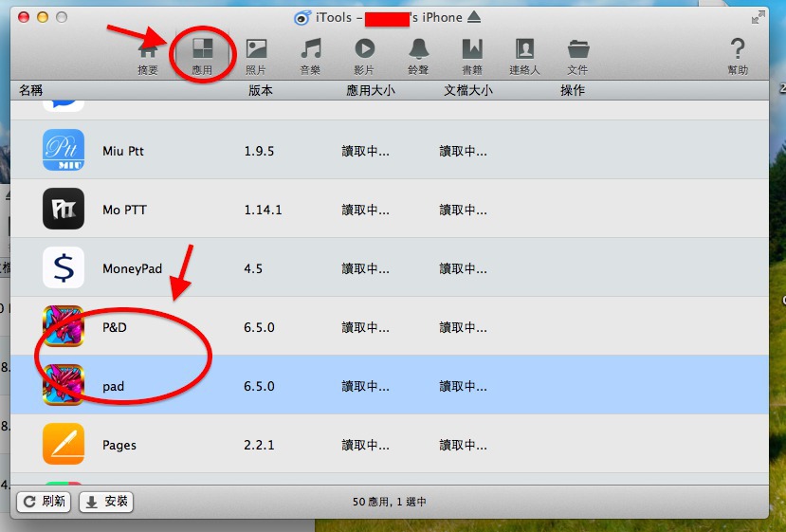This screenshot has height=532, width=786.
Task: Open the 連絡人 contacts section
Action: pyautogui.click(x=525, y=56)
